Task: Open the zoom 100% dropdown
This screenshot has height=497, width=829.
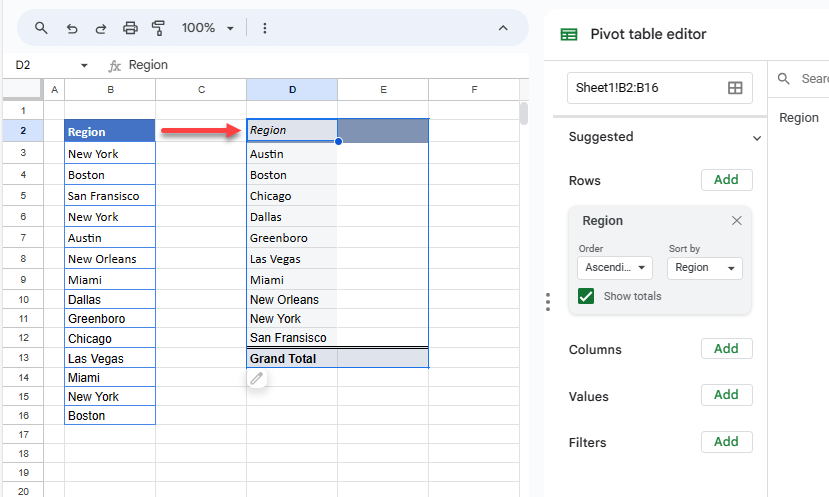Action: tap(208, 28)
